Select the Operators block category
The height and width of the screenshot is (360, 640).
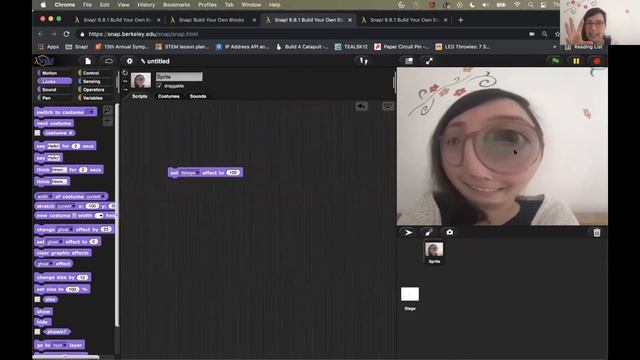tap(95, 90)
